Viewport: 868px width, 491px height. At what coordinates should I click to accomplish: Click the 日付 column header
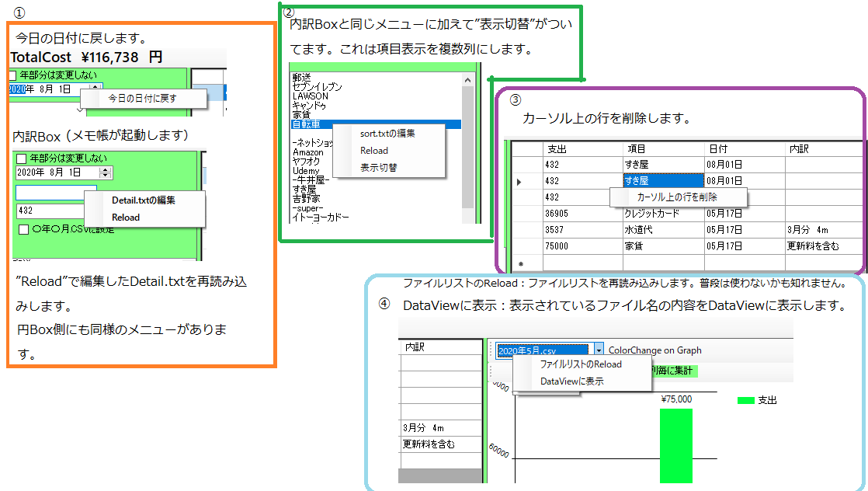[745, 149]
